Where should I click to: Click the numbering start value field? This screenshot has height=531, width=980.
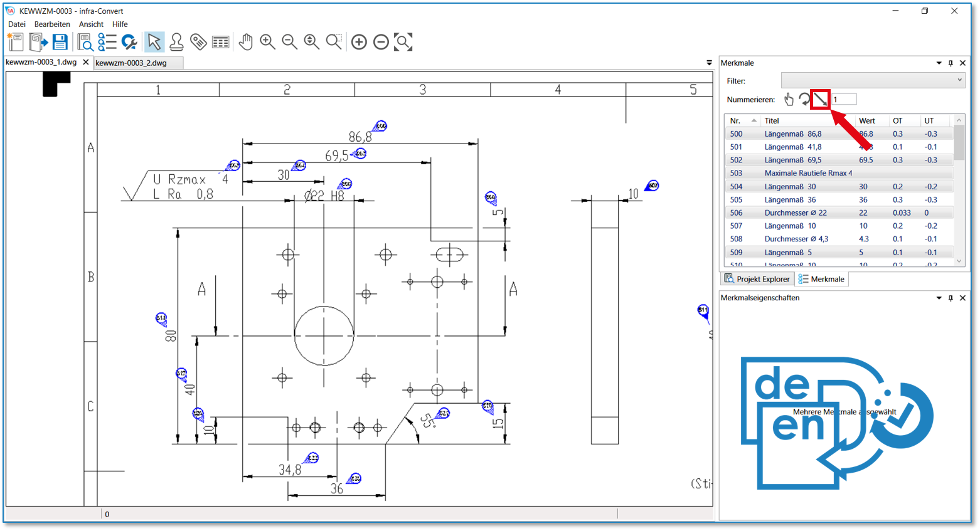coord(844,100)
